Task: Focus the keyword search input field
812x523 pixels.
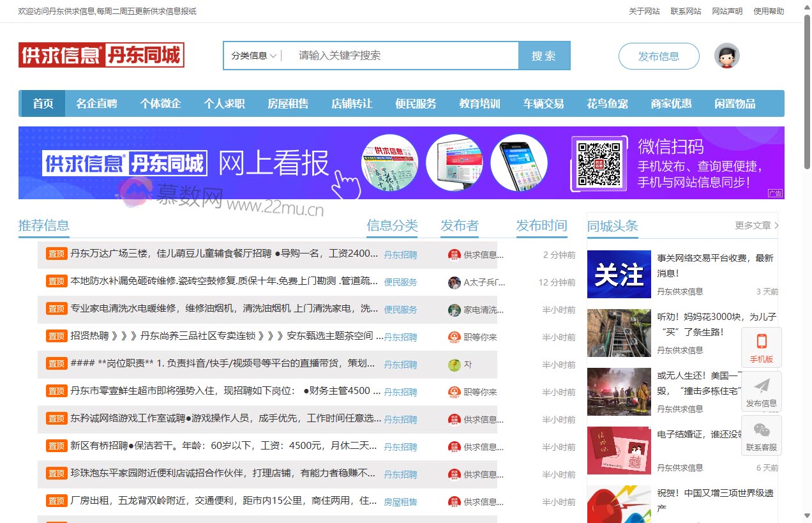Action: point(402,56)
